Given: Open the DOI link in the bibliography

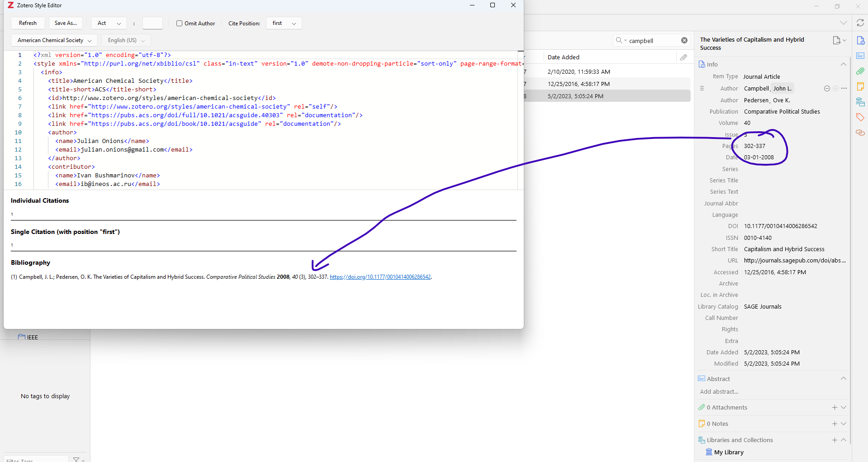Looking at the screenshot, I should click(380, 277).
